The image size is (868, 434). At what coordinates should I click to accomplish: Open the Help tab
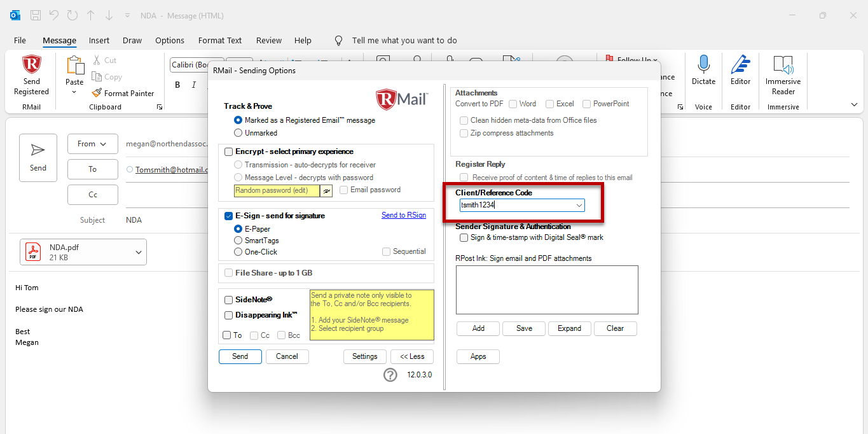pos(303,40)
